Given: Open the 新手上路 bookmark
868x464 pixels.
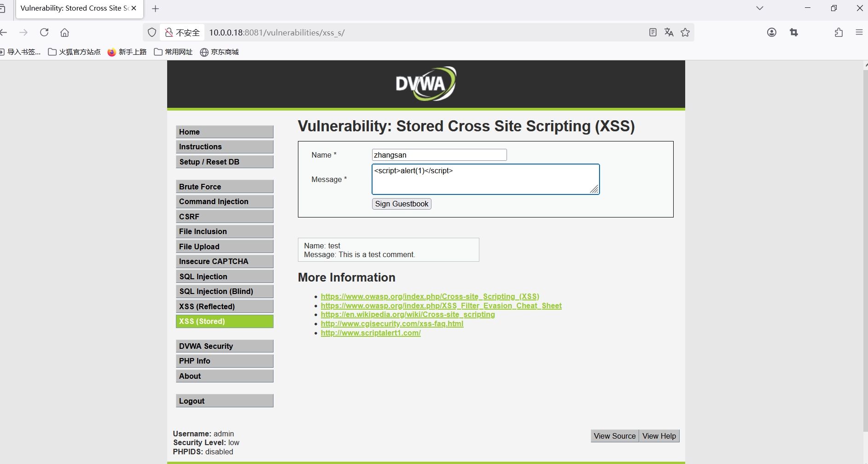Looking at the screenshot, I should [x=127, y=52].
